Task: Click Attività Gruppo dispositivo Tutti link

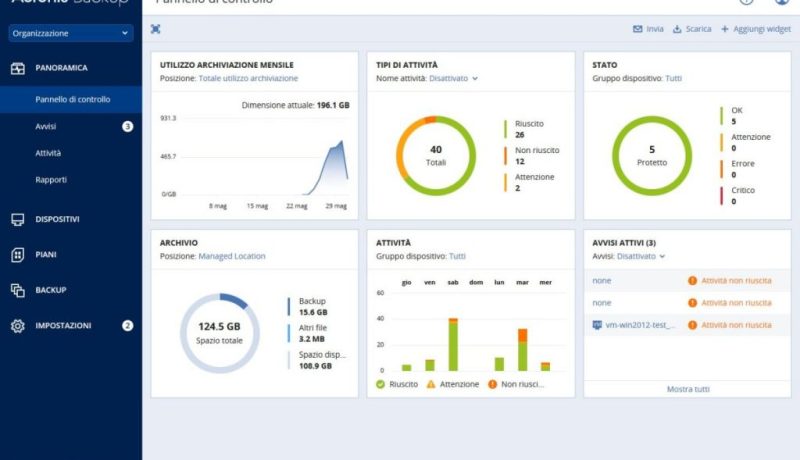Action: pos(457,256)
